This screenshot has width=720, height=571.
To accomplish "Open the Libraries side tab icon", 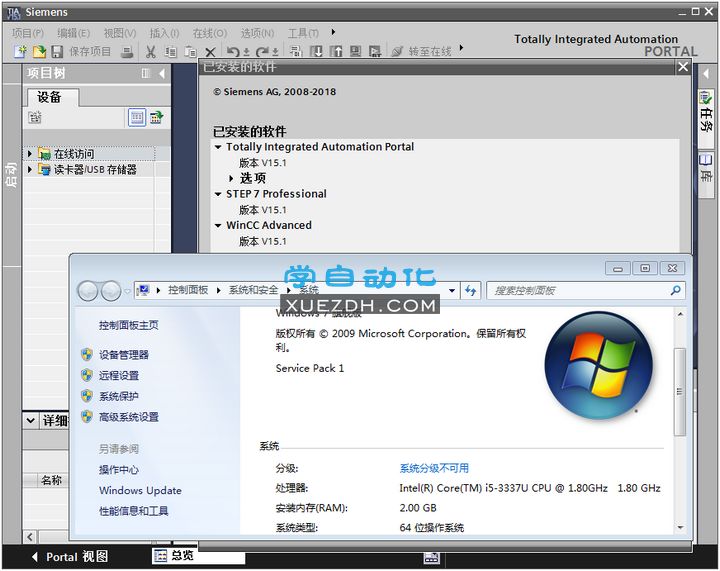I will [x=706, y=160].
